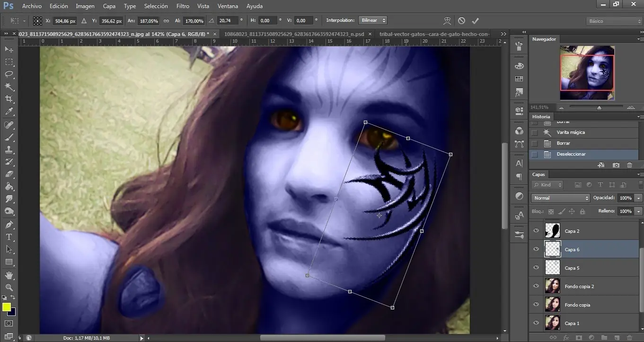
Task: Select the Rectangle shape tool
Action: coord(9,262)
